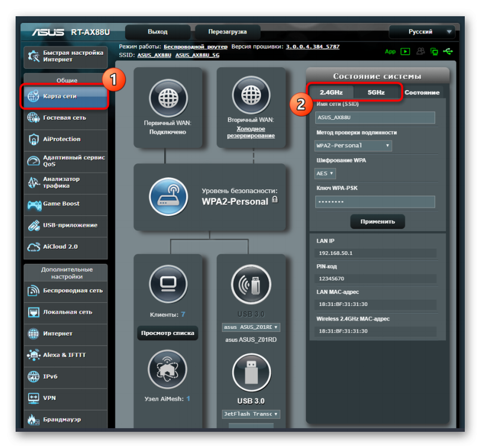The image size is (481, 448).
Task: Click the ASUS_AX88U_5G SSID link
Action: point(197,55)
